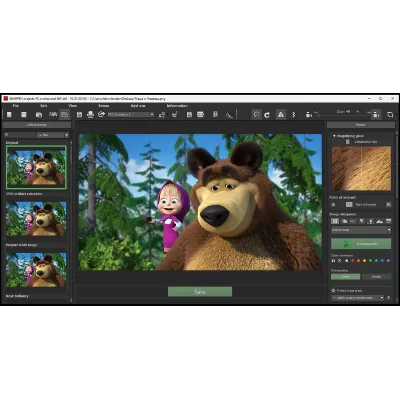Click the green optimize button with leaf
Viewport: 400px width, 400px height.
(x=361, y=244)
